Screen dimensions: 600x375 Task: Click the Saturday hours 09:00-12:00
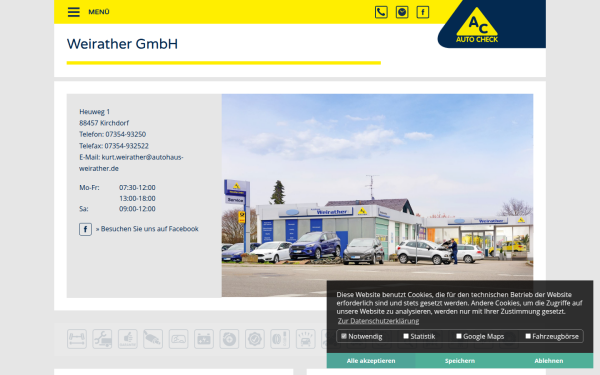click(137, 209)
